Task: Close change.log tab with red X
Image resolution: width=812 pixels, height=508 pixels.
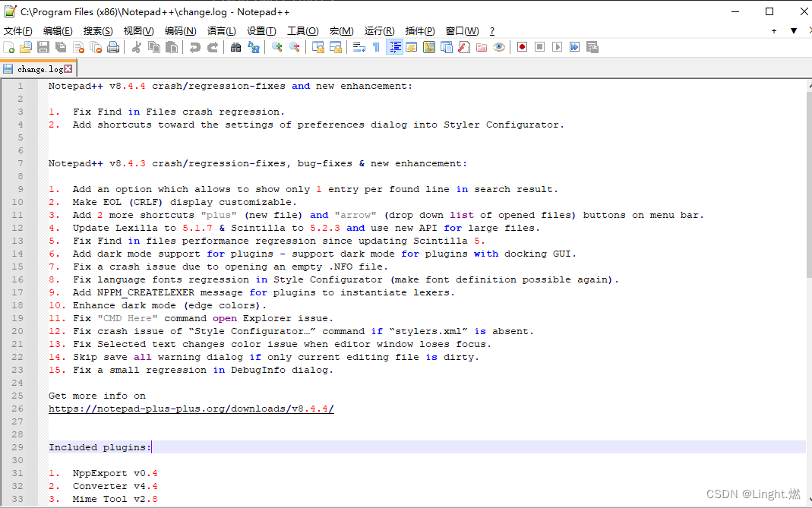Action: 68,69
